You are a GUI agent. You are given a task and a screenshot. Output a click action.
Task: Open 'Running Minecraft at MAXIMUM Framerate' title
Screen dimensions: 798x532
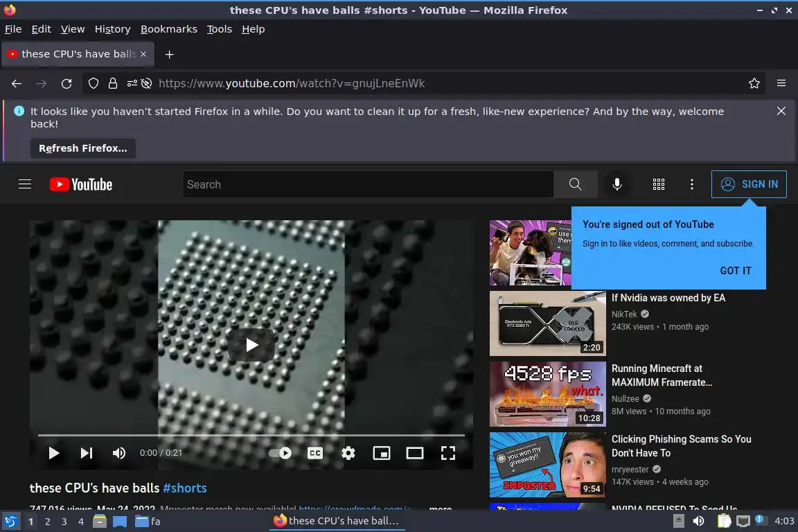click(662, 375)
